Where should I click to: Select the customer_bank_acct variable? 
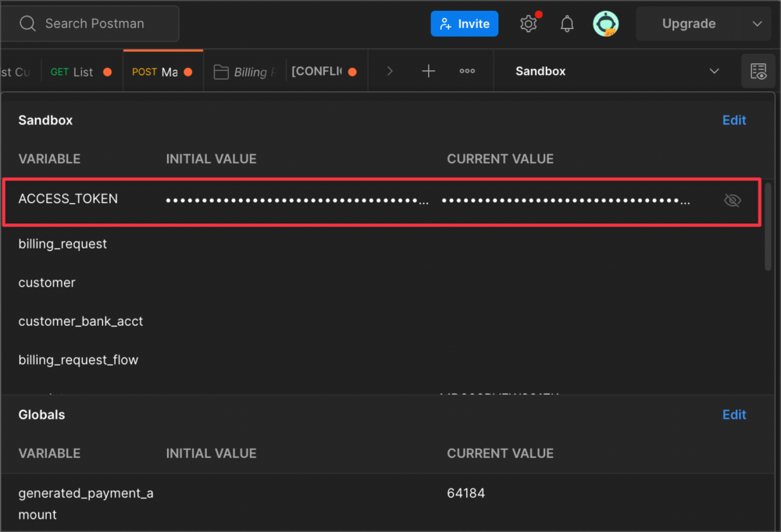point(80,321)
